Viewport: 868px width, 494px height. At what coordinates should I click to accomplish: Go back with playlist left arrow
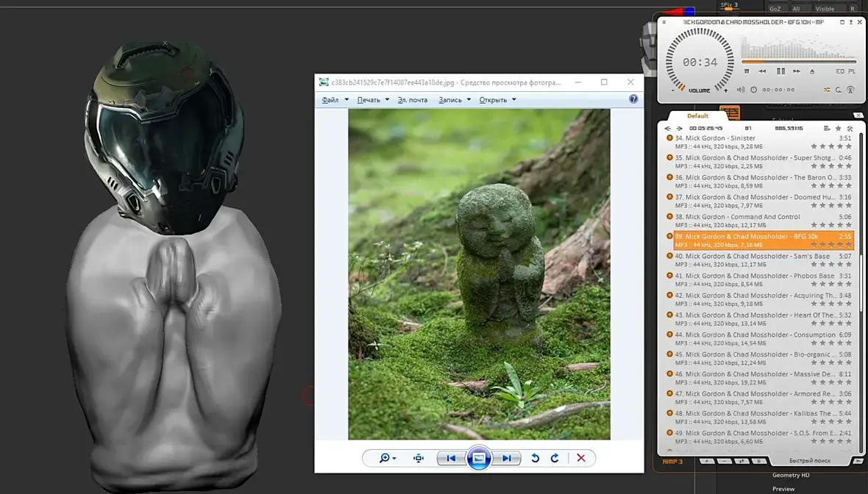pos(668,129)
